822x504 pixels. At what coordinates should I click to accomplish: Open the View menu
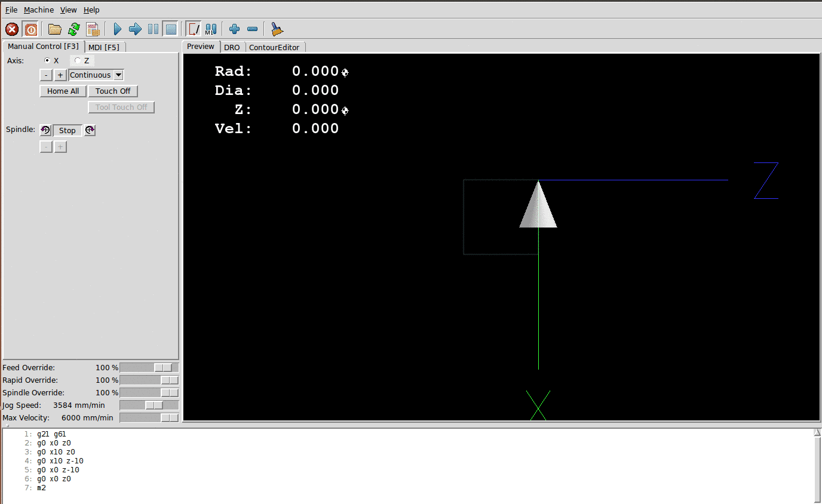(x=69, y=10)
